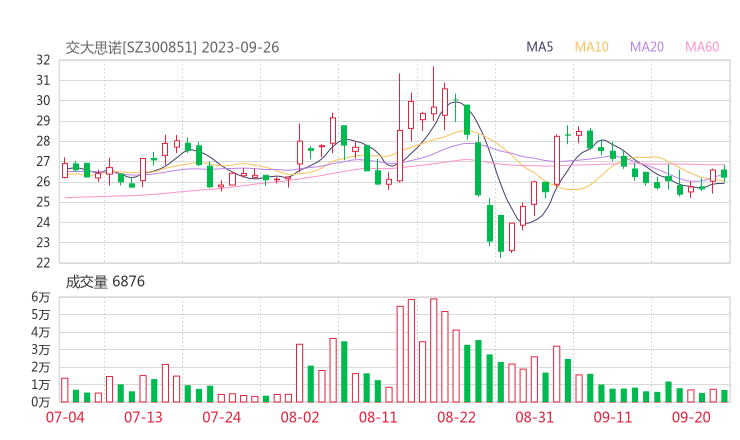Click the 31 price axis label
Image resolution: width=740 pixels, height=440 pixels.
pyautogui.click(x=43, y=80)
